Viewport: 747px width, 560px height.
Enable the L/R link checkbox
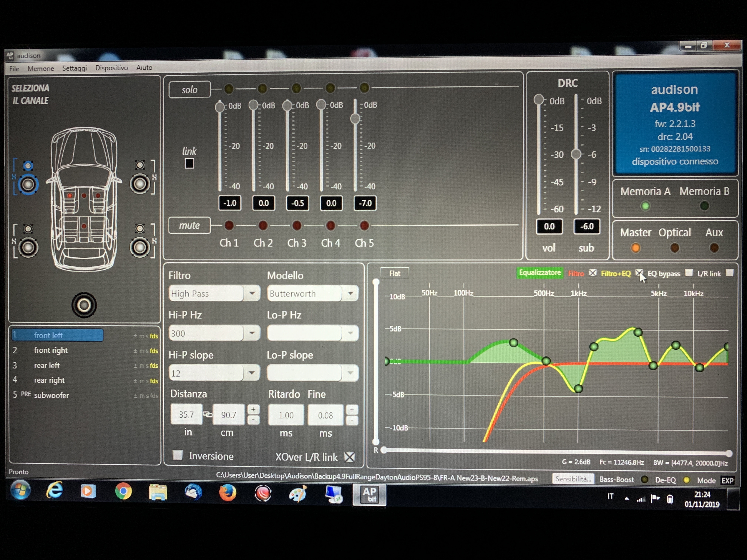pyautogui.click(x=729, y=273)
